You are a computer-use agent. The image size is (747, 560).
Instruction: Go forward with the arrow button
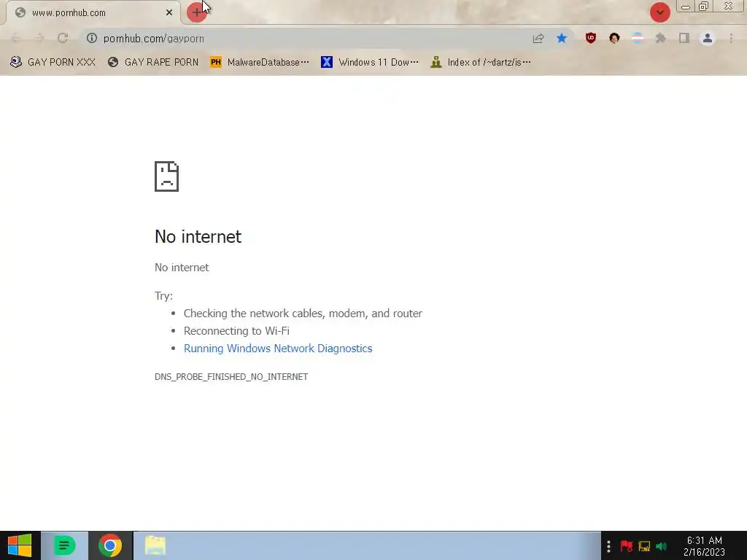(39, 38)
